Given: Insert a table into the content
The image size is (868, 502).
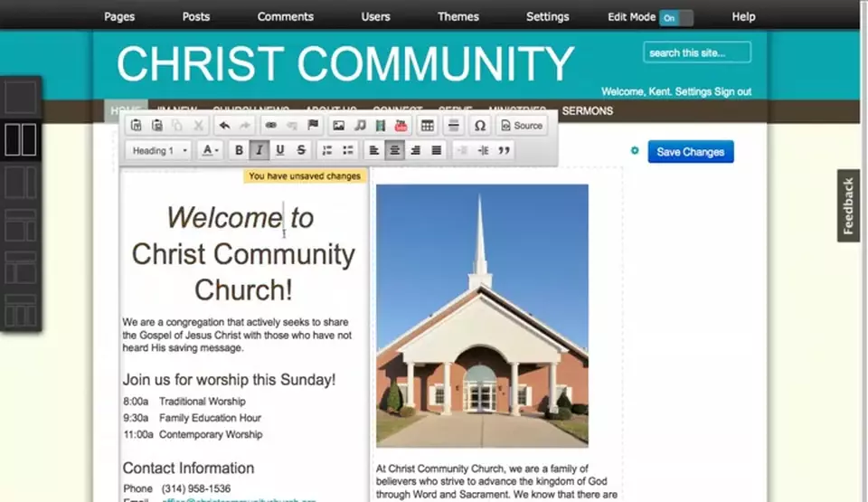Looking at the screenshot, I should click(x=428, y=126).
